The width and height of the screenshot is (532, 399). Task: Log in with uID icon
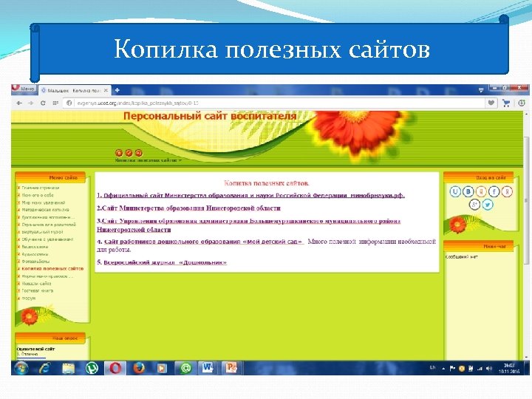click(x=455, y=191)
